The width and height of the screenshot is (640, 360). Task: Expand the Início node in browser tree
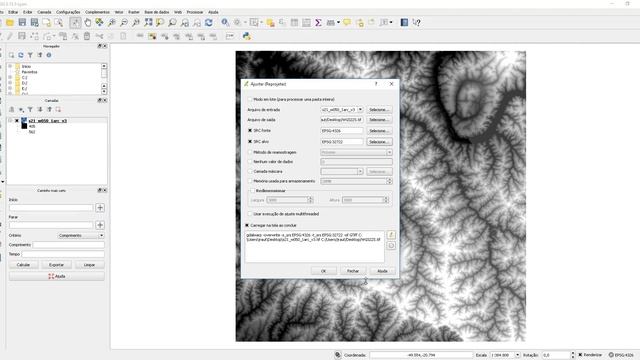click(x=10, y=66)
